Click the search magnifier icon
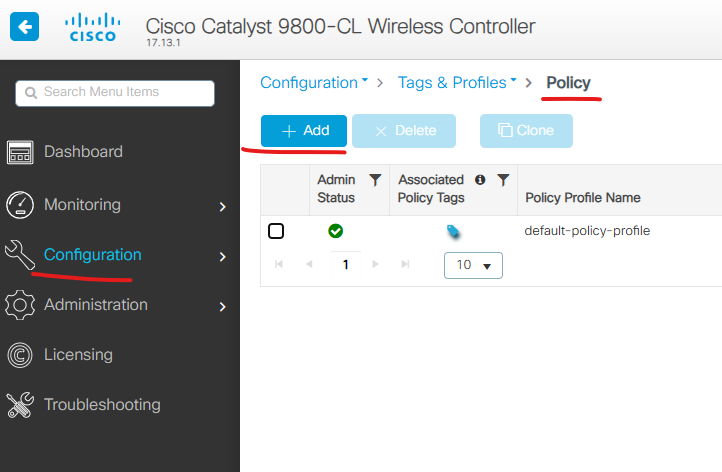The width and height of the screenshot is (722, 472). 31,93
